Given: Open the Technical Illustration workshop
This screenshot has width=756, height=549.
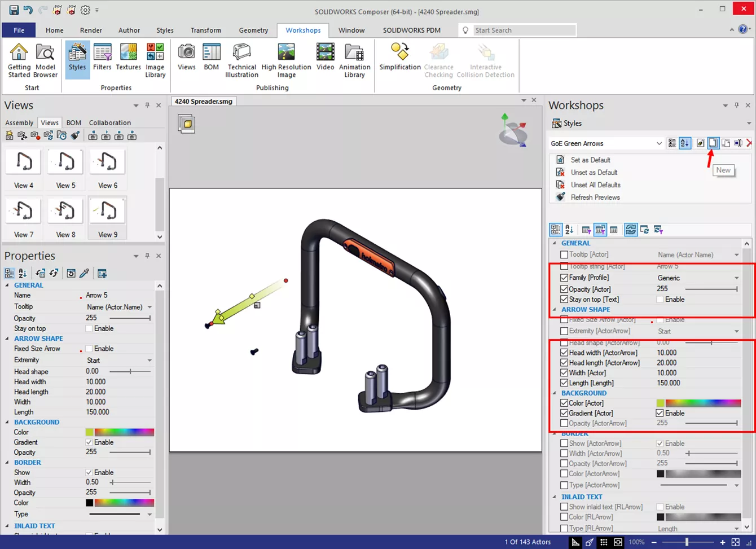Looking at the screenshot, I should pos(241,60).
